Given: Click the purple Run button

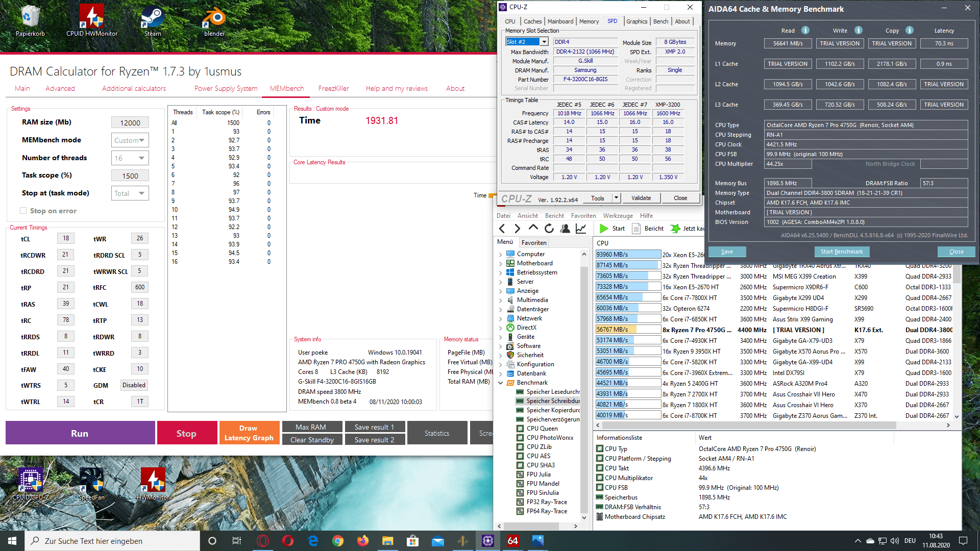Looking at the screenshot, I should [80, 433].
